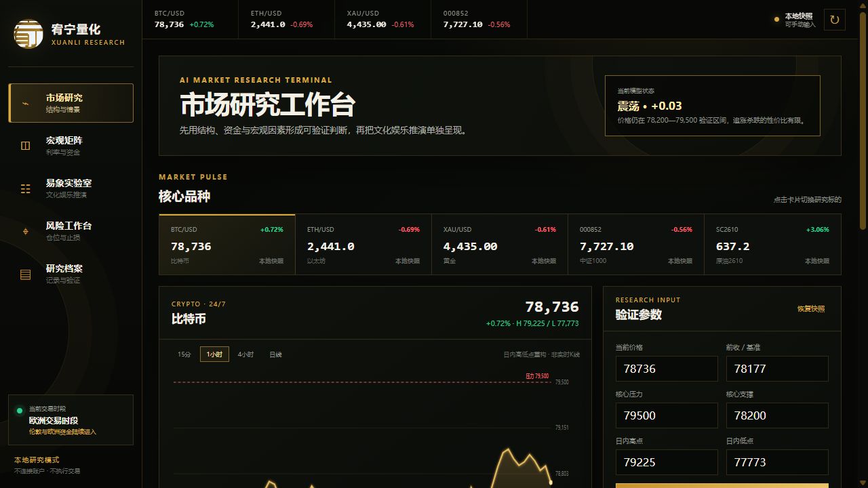Go to 易象实验室 section
Viewport: 868px width, 488px height.
coord(71,188)
